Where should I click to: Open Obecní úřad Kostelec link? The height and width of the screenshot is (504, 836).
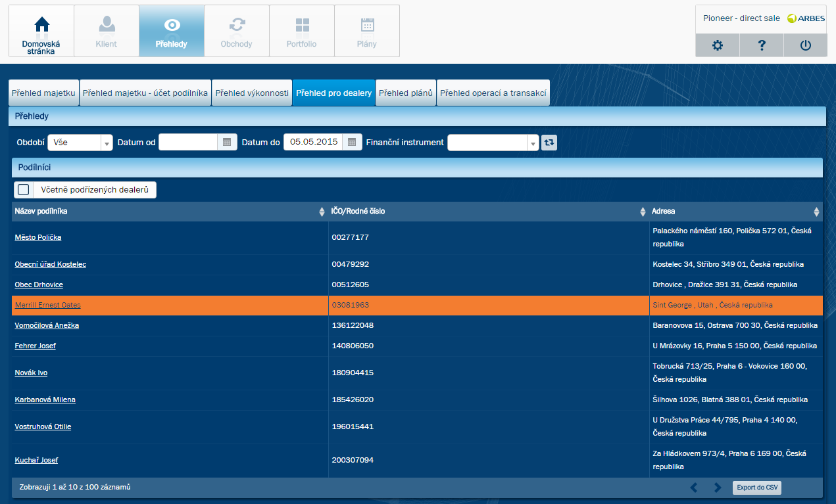51,264
